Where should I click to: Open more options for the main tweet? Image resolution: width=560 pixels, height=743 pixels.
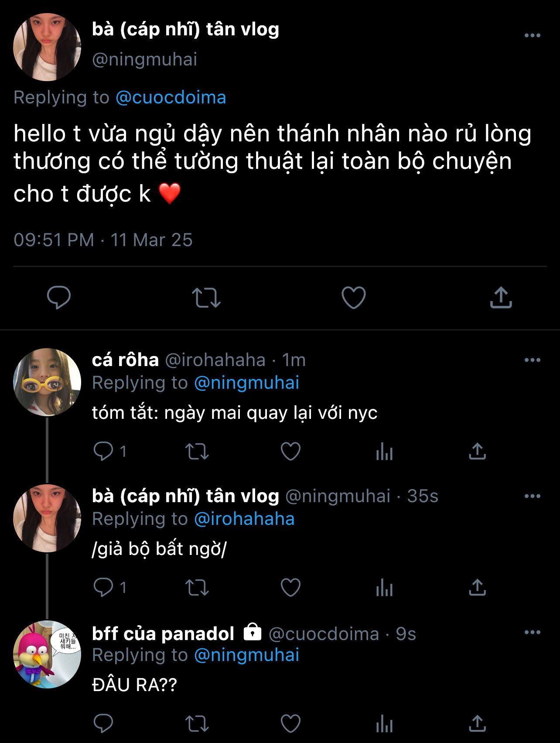(x=532, y=36)
